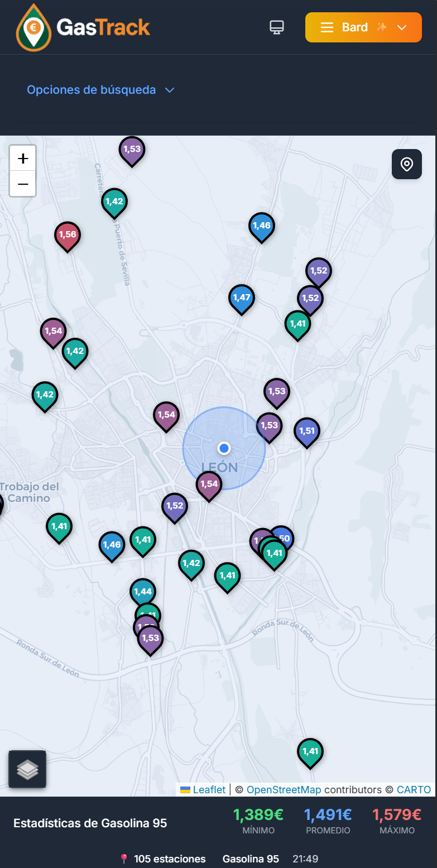Expand Opciones de búsqueda
The width and height of the screenshot is (437, 868).
point(101,90)
